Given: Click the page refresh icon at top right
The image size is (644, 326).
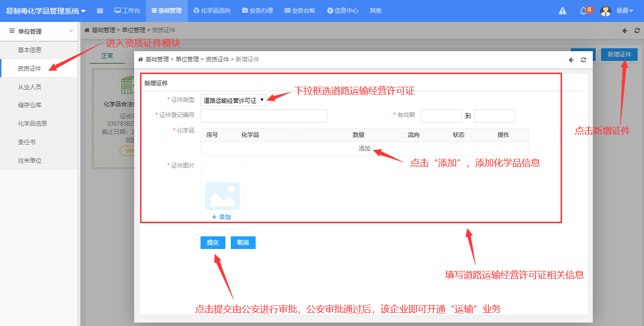Looking at the screenshot, I should 637,31.
